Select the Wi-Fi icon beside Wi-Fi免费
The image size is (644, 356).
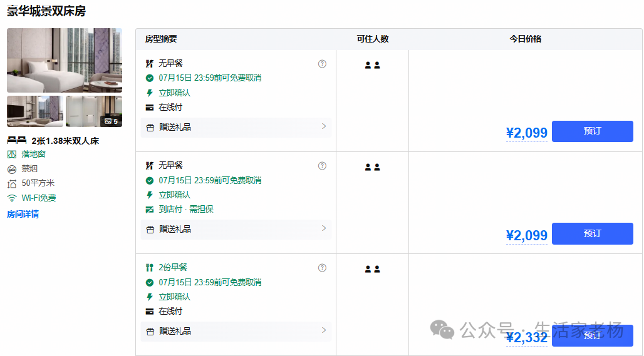click(12, 198)
